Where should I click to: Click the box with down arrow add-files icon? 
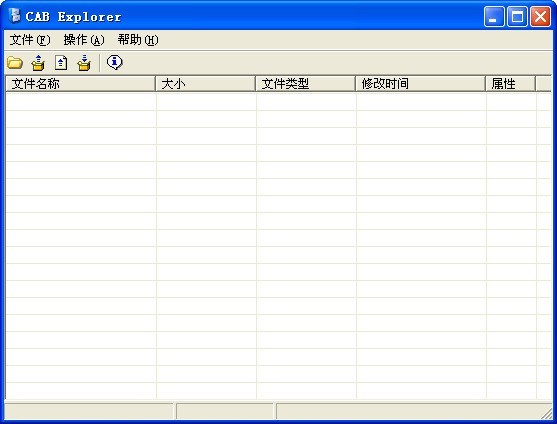point(84,63)
